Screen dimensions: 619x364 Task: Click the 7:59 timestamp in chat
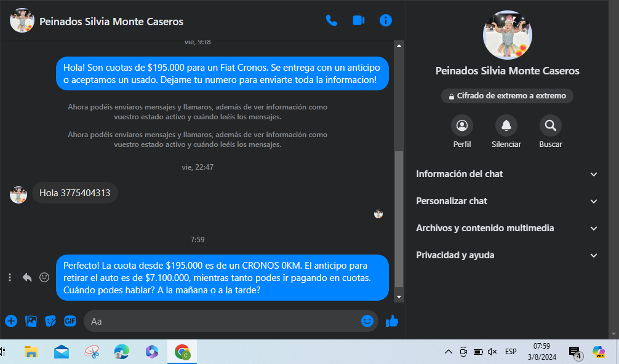click(198, 240)
